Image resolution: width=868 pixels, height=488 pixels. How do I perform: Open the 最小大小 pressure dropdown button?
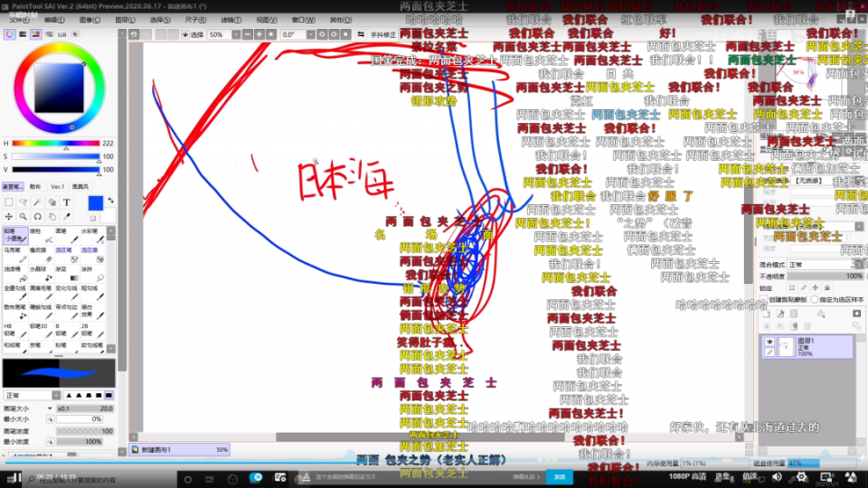(x=50, y=419)
